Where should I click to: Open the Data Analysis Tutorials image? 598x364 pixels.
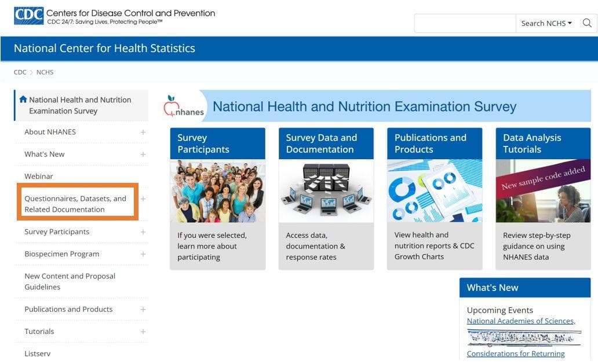pos(543,191)
